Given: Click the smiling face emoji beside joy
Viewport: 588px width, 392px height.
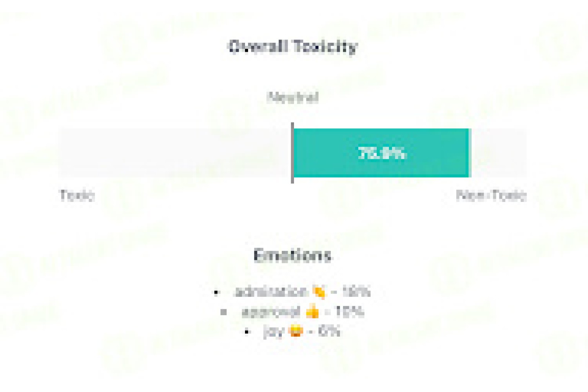Looking at the screenshot, I should pos(296,332).
